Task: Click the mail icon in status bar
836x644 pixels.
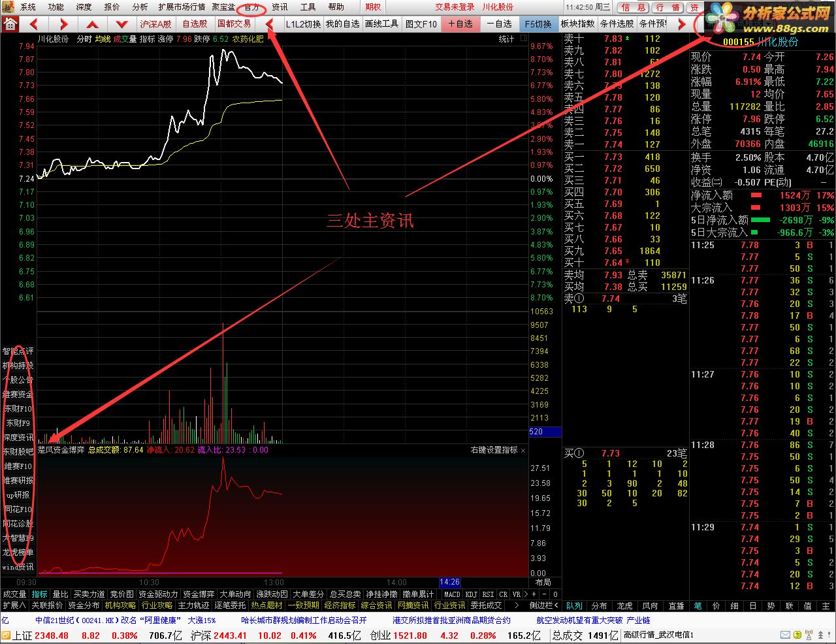Action: tap(784, 635)
